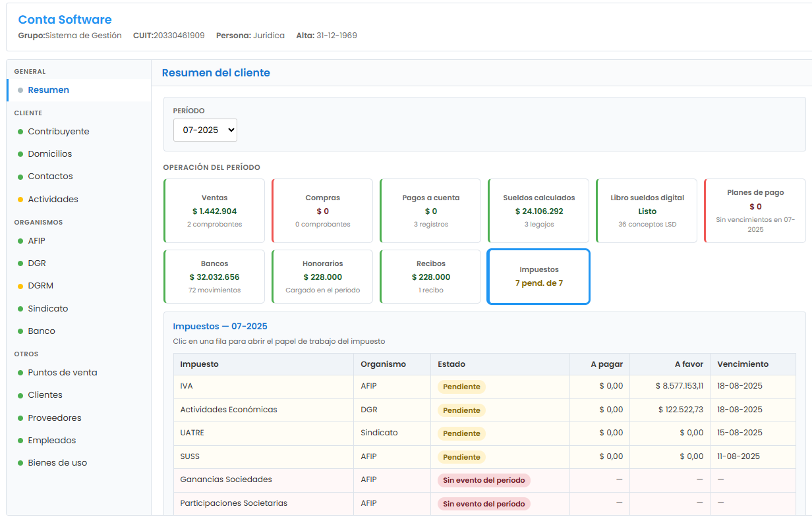The height and width of the screenshot is (517, 812).
Task: Click the Honorarios summary card
Action: [322, 277]
